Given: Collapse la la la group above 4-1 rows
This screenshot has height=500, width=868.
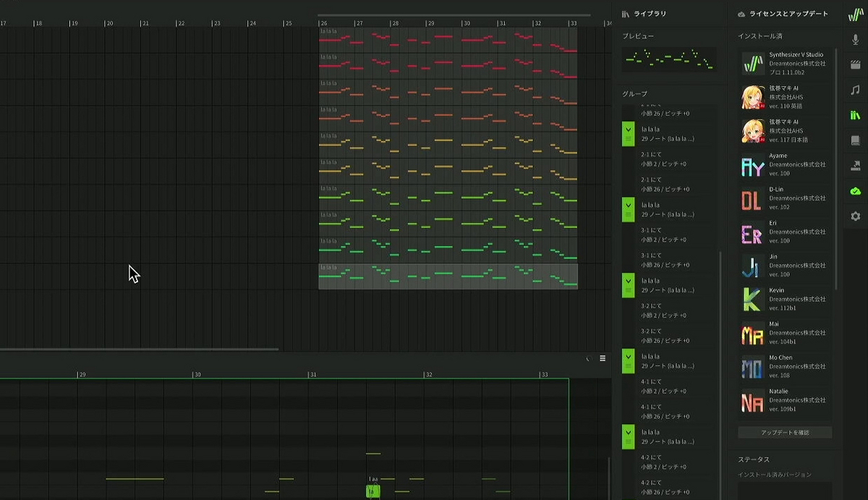Looking at the screenshot, I should click(x=628, y=361).
